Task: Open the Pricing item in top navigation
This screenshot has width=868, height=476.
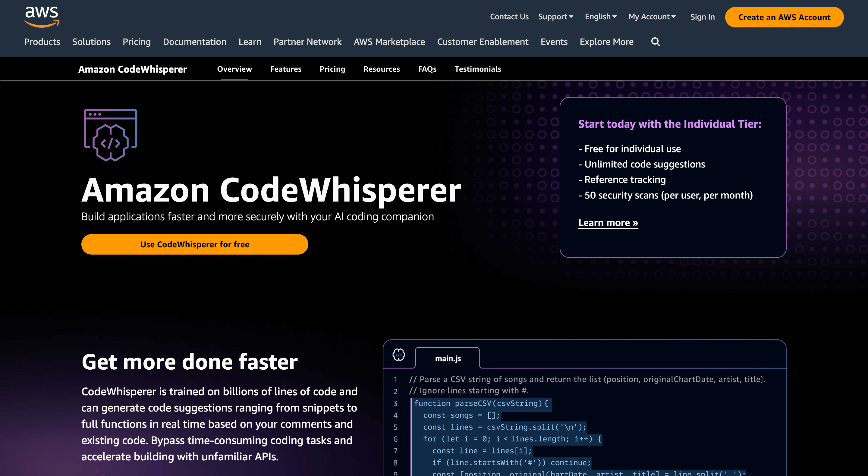Action: pyautogui.click(x=137, y=42)
